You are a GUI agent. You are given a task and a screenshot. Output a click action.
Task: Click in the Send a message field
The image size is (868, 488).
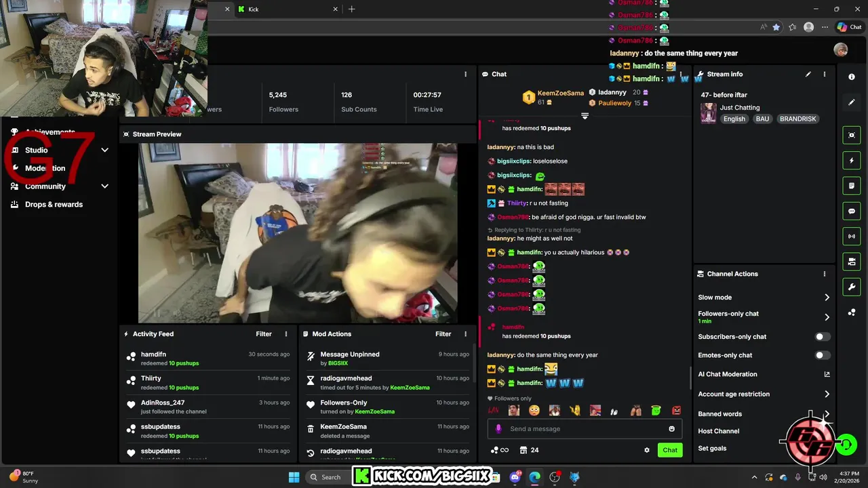[x=585, y=429]
